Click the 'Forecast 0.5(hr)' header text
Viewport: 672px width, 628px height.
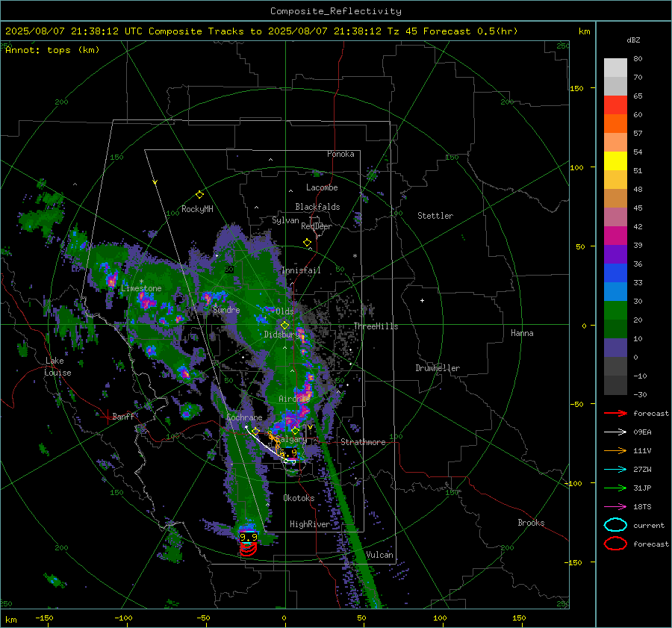[470, 31]
